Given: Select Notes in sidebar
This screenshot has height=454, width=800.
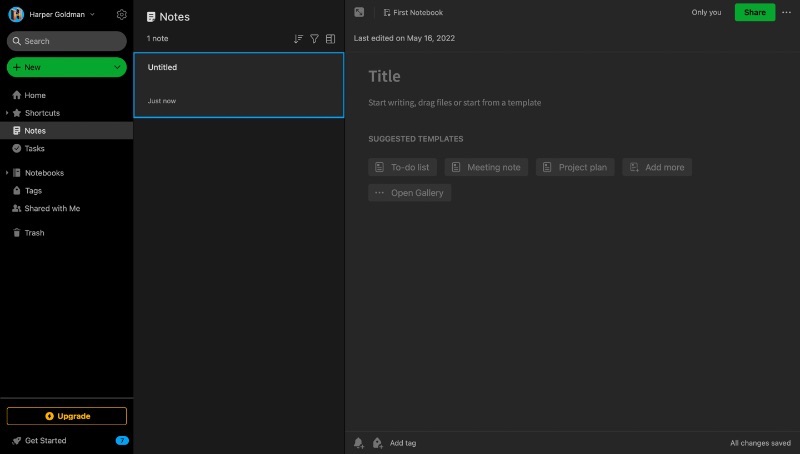Looking at the screenshot, I should [x=66, y=131].
